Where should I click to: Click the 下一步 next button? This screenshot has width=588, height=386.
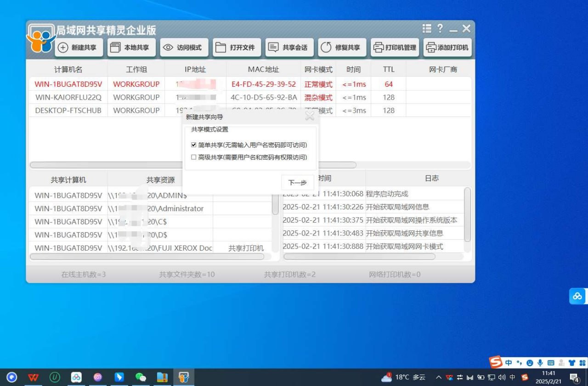pyautogui.click(x=297, y=182)
